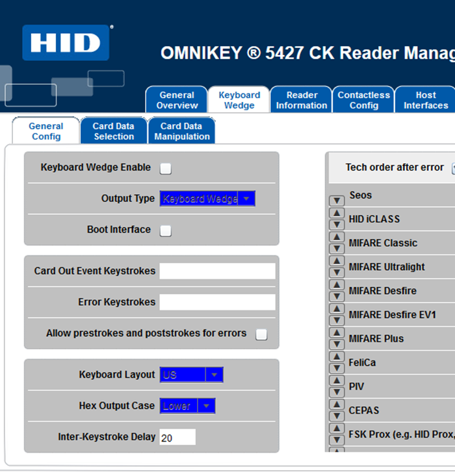This screenshot has height=476, width=455.
Task: Click the MIFARE Ultralight label
Action: coord(387,267)
